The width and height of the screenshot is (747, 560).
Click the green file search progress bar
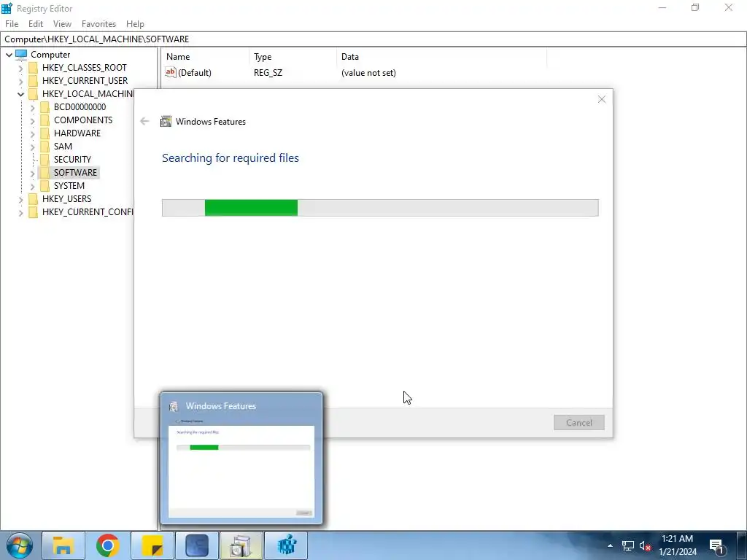point(380,208)
